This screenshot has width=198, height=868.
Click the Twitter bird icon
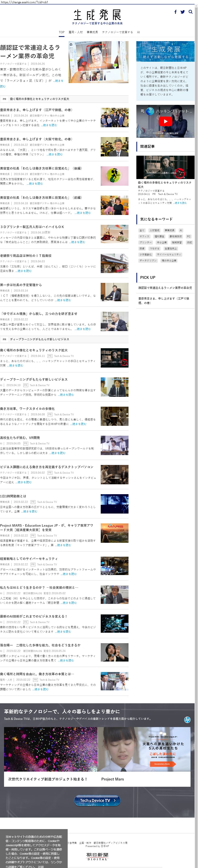click(182, 12)
